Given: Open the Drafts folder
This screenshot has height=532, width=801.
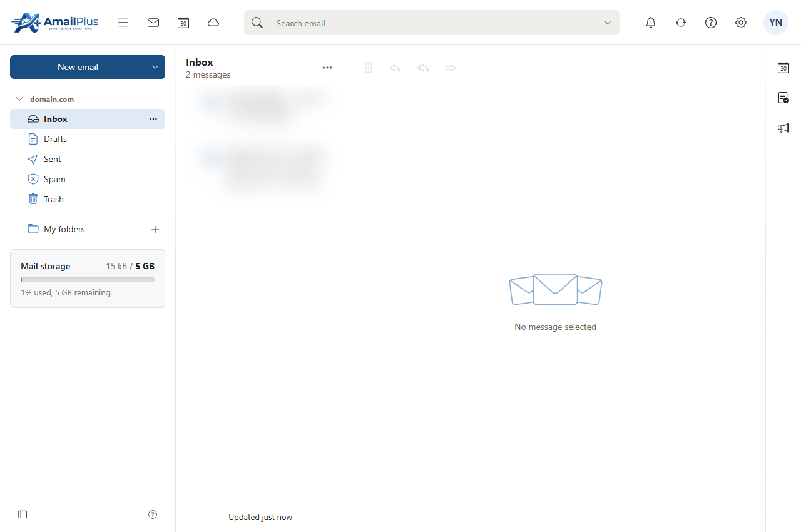Looking at the screenshot, I should click(88, 139).
